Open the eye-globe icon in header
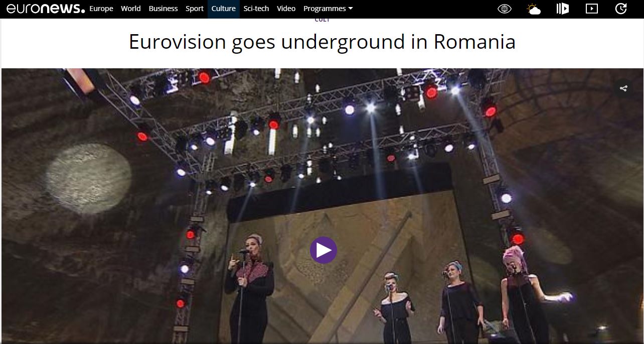Image resolution: width=644 pixels, height=344 pixels. (x=505, y=9)
